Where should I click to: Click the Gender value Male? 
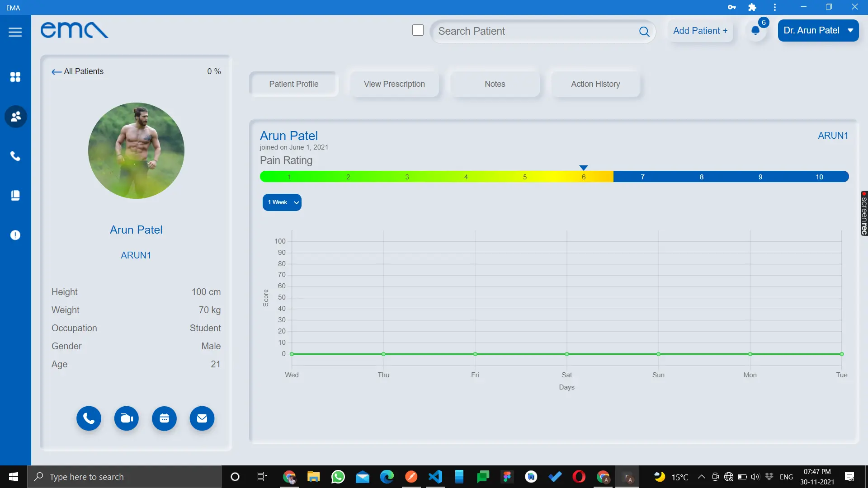[x=211, y=346]
